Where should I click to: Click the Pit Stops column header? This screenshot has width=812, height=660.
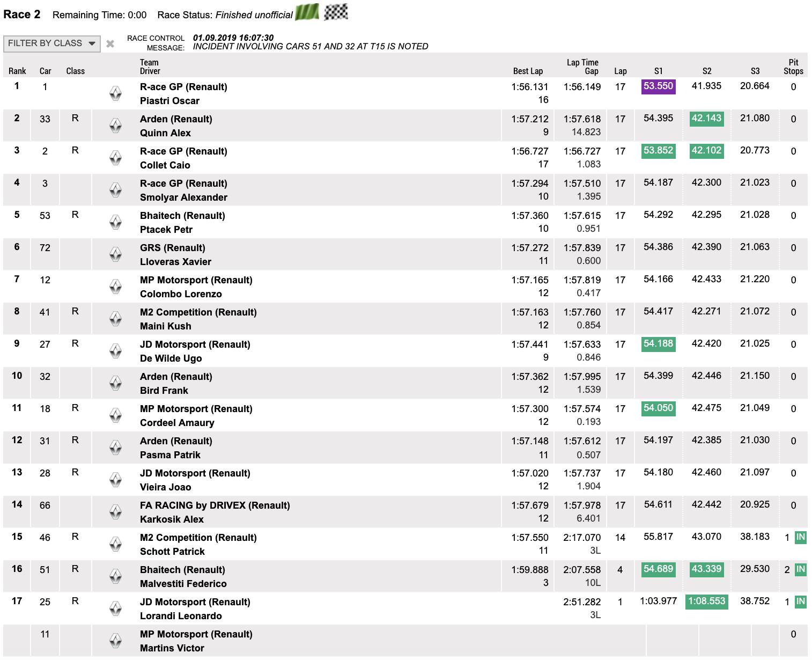pyautogui.click(x=793, y=67)
